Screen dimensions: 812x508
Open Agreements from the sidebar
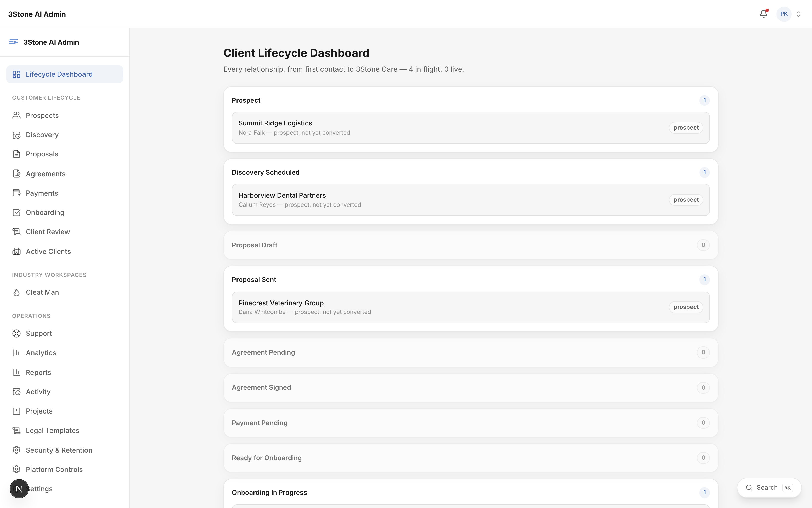tap(64, 174)
